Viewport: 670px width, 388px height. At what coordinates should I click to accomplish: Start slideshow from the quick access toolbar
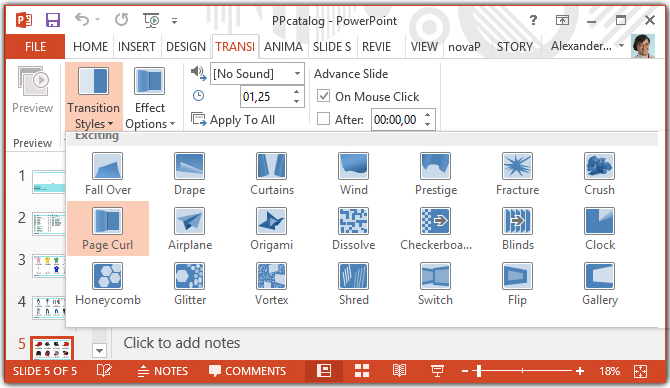pyautogui.click(x=151, y=20)
